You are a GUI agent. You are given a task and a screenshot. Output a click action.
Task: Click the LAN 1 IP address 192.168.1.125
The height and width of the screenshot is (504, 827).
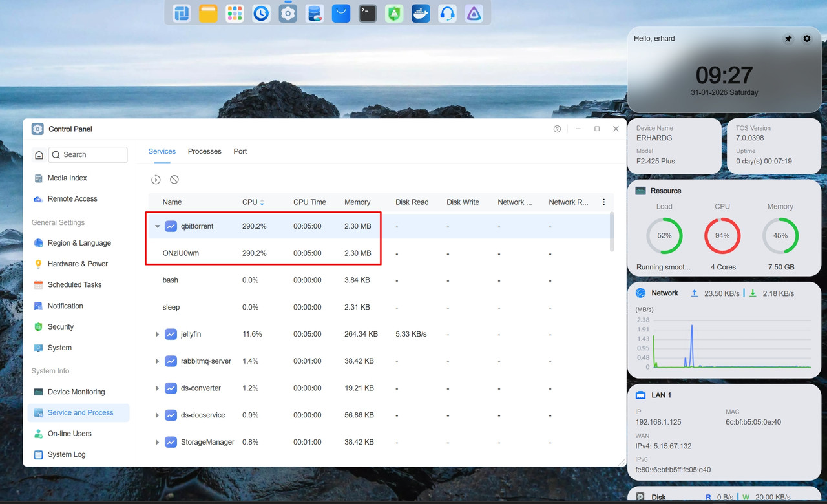658,422
